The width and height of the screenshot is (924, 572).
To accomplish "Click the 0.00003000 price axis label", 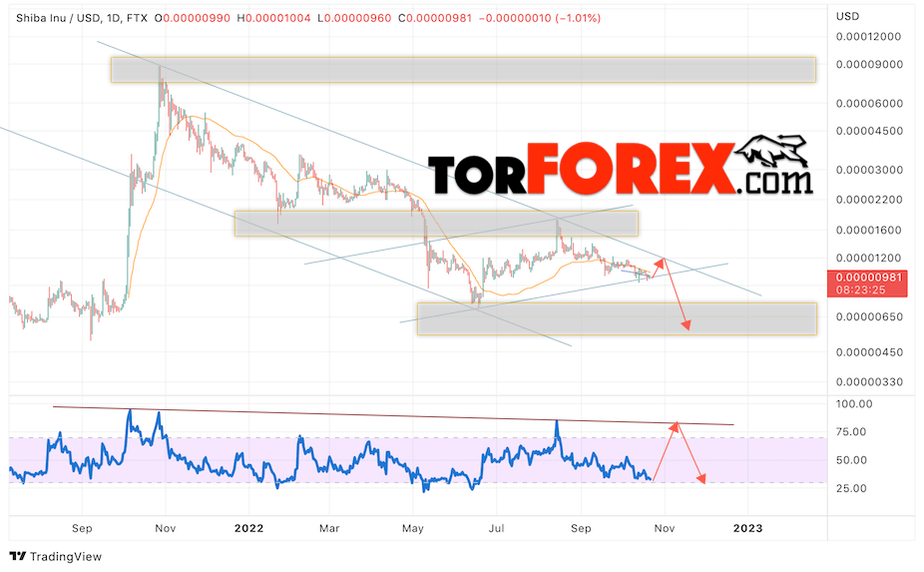I will point(869,170).
